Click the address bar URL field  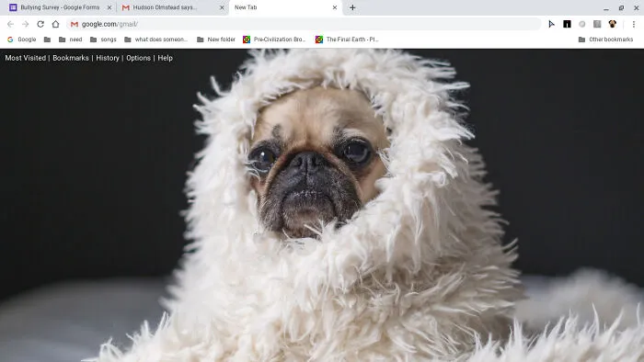click(304, 24)
